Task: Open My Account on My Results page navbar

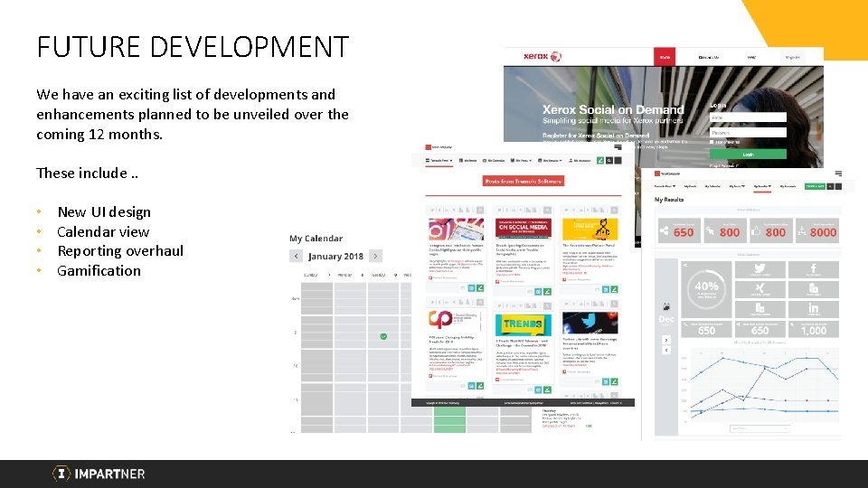Action: [788, 186]
